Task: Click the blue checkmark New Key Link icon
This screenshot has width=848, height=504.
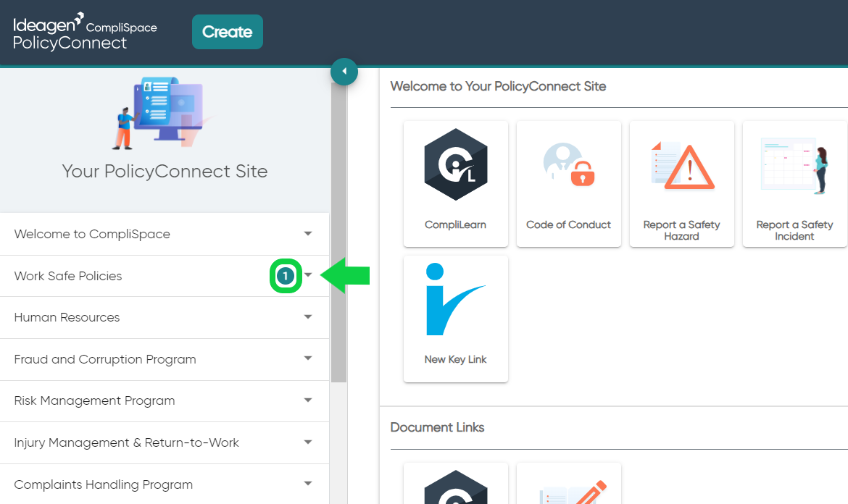Action: point(455,299)
